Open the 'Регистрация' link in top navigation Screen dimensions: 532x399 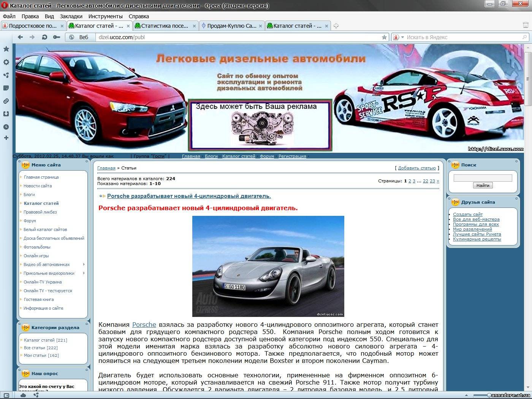tap(292, 156)
